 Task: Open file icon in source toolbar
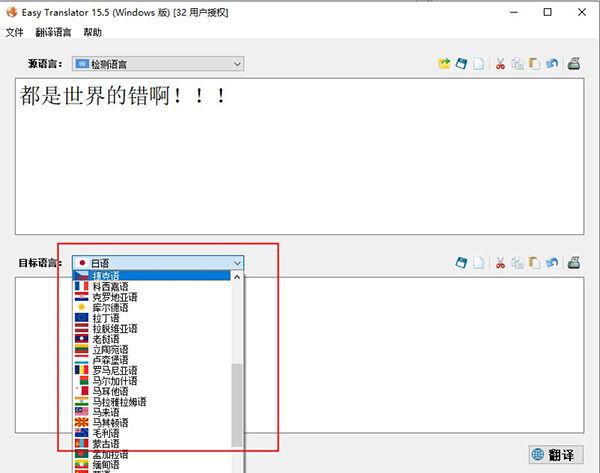click(x=444, y=64)
